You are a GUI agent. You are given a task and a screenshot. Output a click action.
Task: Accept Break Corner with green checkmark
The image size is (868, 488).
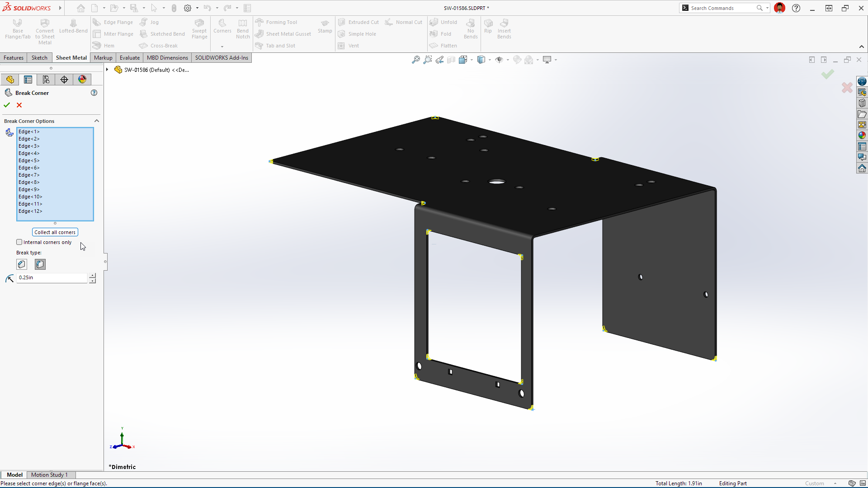click(x=7, y=105)
